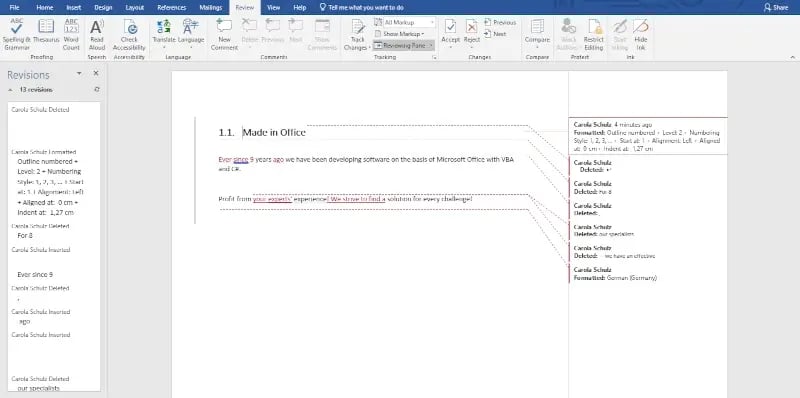Image resolution: width=800 pixels, height=398 pixels.
Task: Toggle Track Changes
Action: click(x=358, y=34)
